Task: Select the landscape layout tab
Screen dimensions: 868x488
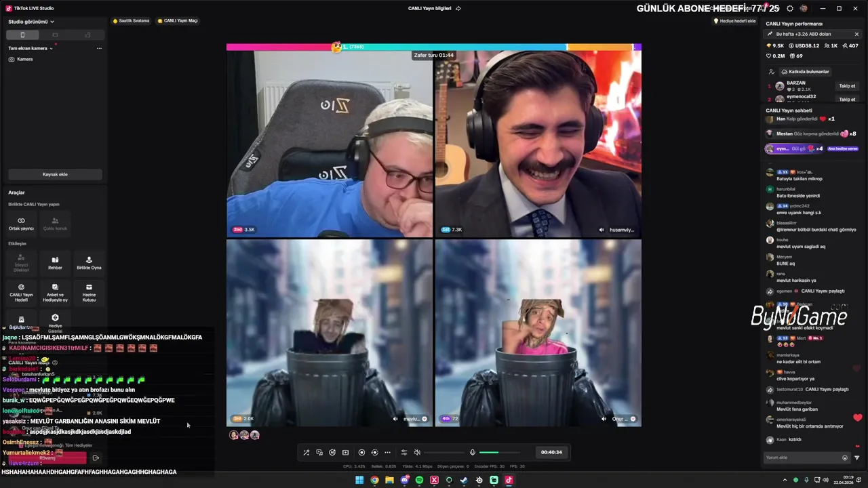Action: click(x=55, y=35)
